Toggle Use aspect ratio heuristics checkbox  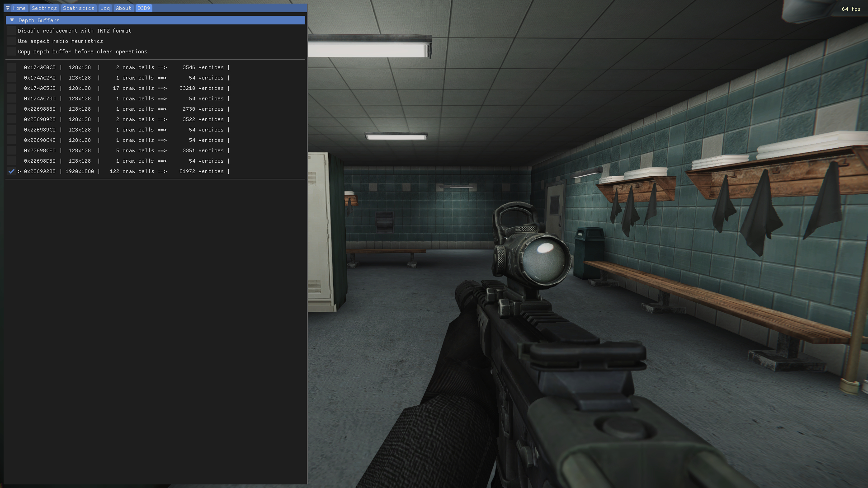(x=11, y=41)
